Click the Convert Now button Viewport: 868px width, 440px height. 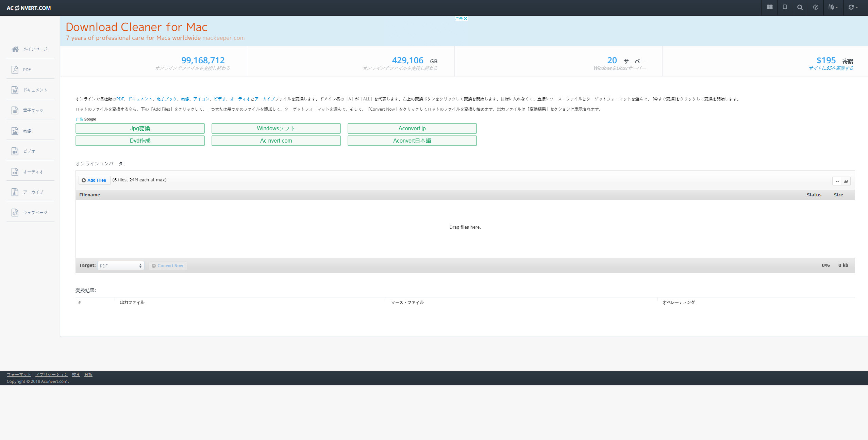168,266
